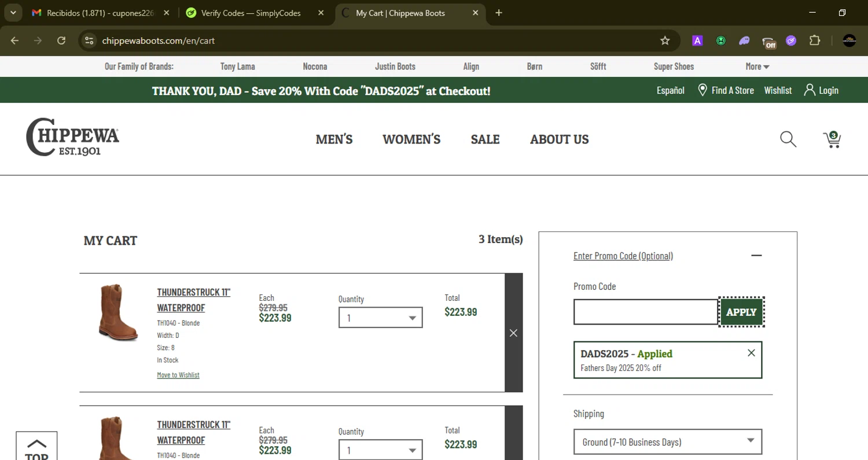868x460 pixels.
Task: Click the first Thunderstruck boot thumbnail
Action: 118,313
